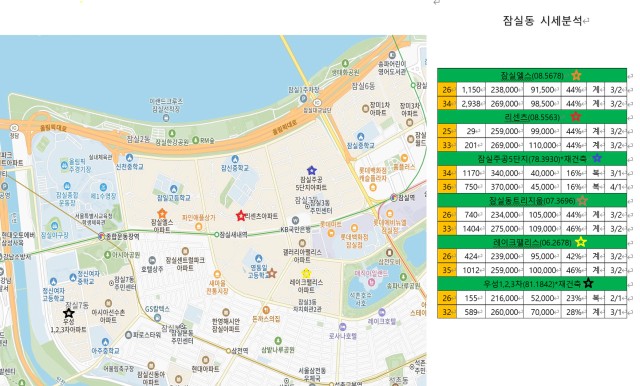The width and height of the screenshot is (640, 386).
Task: Click the black star in 우성1,2,3차 header
Action: 588,283
